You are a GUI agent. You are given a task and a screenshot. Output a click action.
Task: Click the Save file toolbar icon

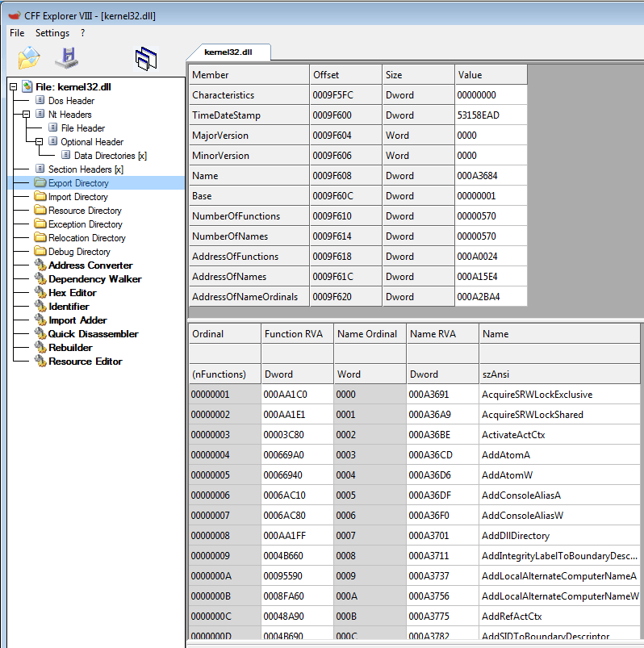(x=66, y=57)
